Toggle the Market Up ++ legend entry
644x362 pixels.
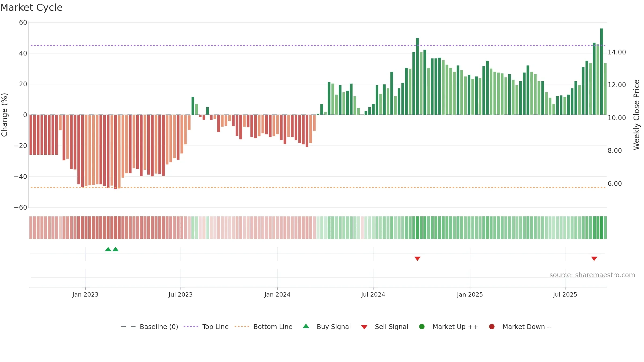tap(448, 327)
